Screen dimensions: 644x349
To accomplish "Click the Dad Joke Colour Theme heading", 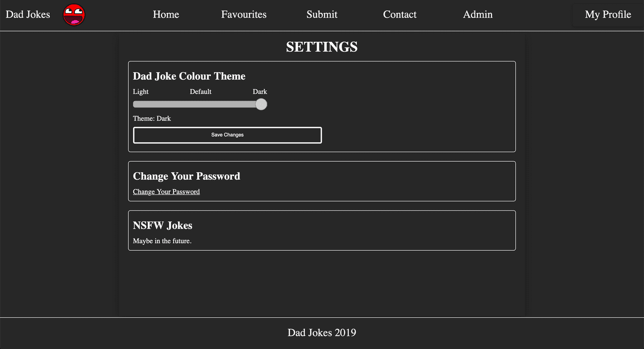I will pos(189,76).
